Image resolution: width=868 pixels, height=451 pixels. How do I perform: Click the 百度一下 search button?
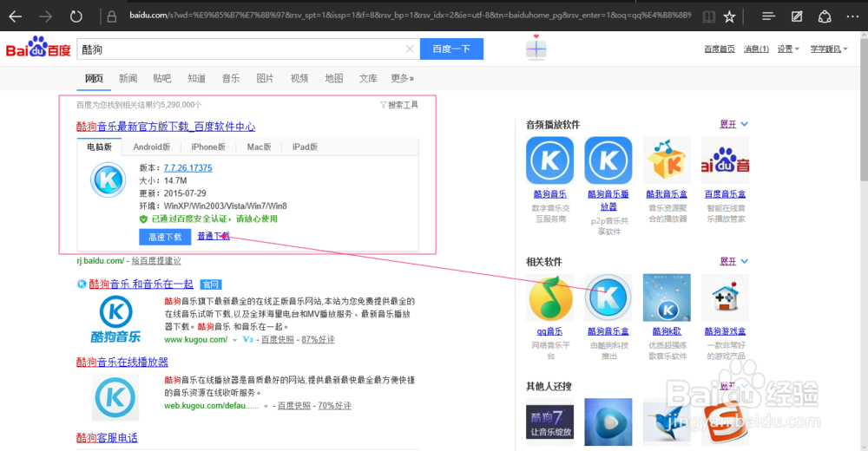click(451, 49)
